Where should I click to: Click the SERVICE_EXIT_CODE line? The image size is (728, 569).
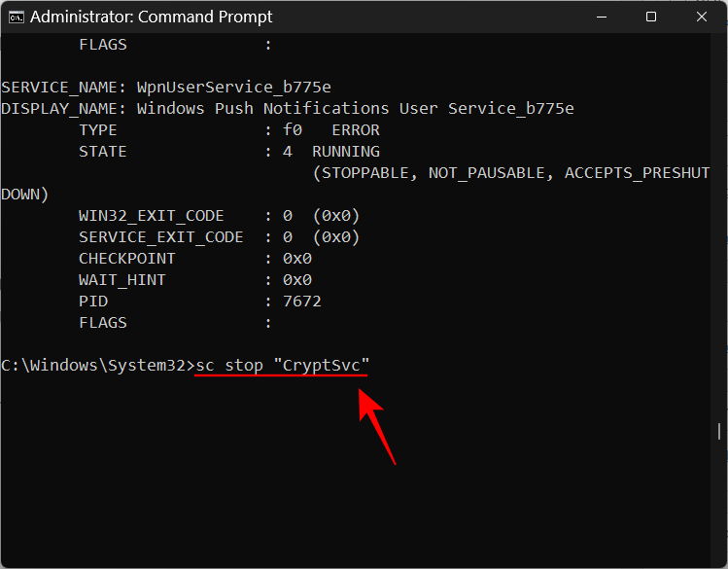click(x=219, y=237)
